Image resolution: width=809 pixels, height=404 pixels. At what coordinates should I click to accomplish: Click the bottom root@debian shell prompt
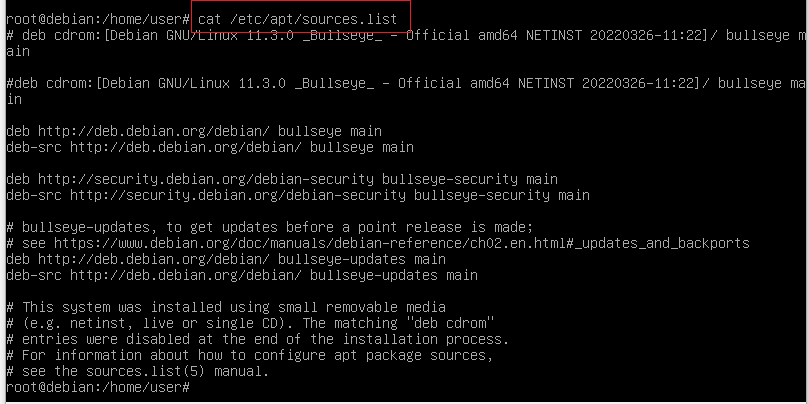coord(99,386)
